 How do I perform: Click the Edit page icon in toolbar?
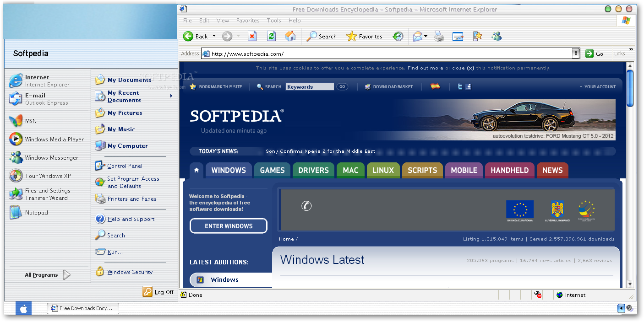458,36
